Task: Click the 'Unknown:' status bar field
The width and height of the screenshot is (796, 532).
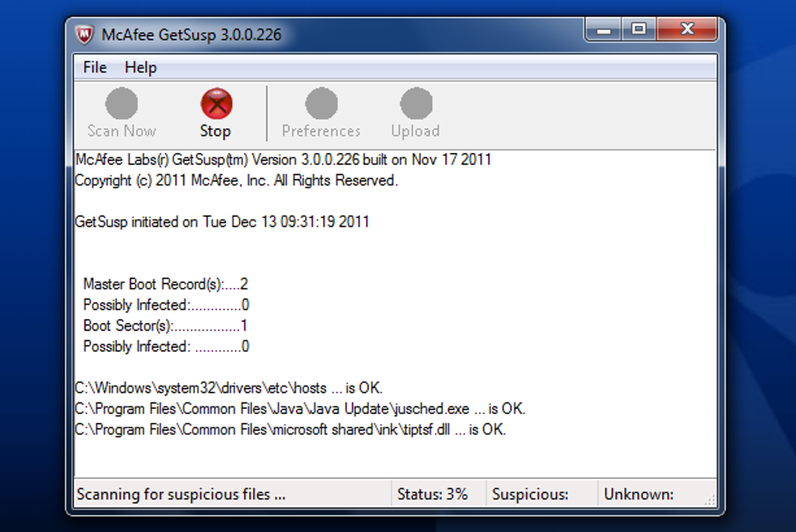Action: pos(639,494)
